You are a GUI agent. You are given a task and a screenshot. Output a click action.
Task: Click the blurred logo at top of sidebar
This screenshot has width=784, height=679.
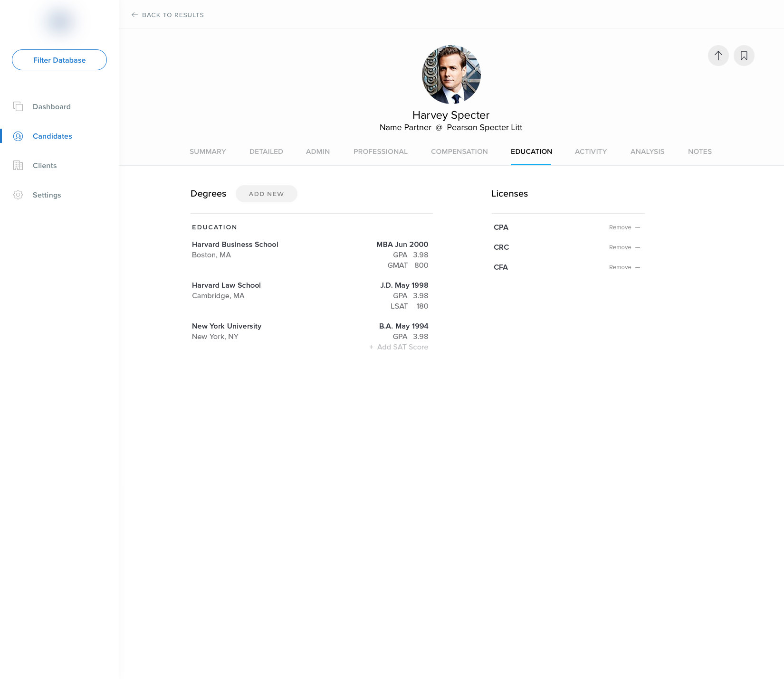coord(59,21)
